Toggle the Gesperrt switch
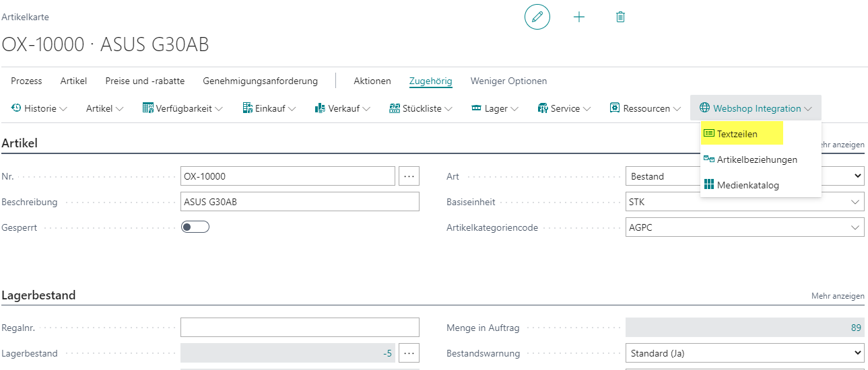The height and width of the screenshot is (370, 868). click(195, 227)
